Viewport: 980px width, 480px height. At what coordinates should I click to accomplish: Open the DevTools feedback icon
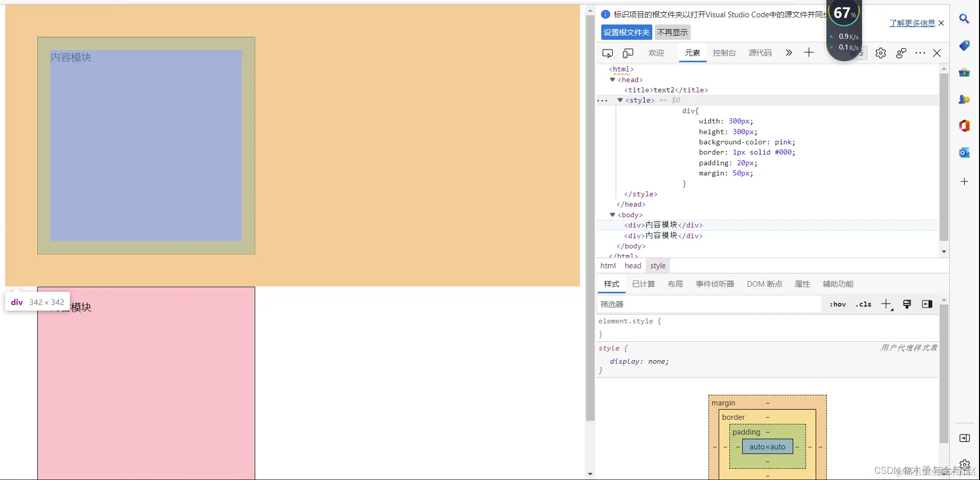tap(901, 53)
